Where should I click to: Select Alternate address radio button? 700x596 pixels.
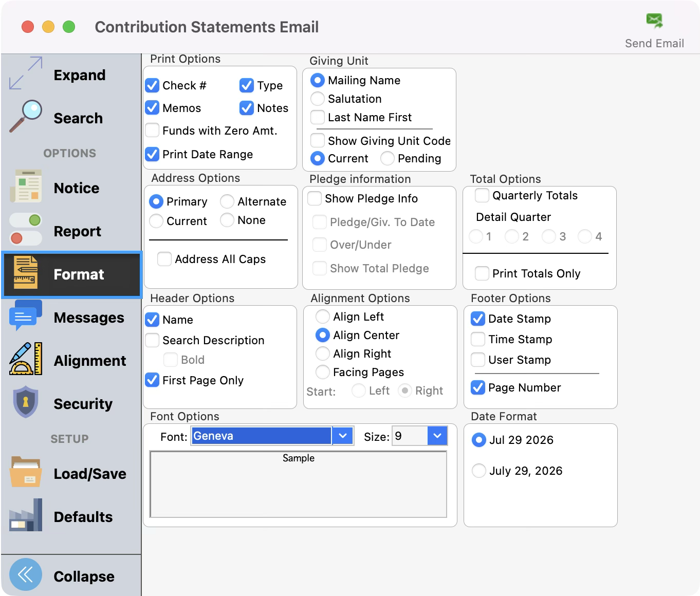(x=227, y=201)
